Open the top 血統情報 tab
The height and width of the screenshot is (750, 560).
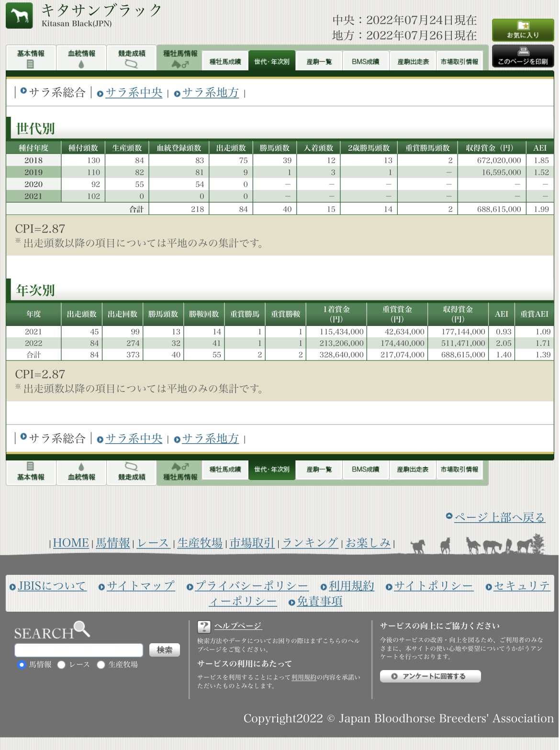[81, 58]
